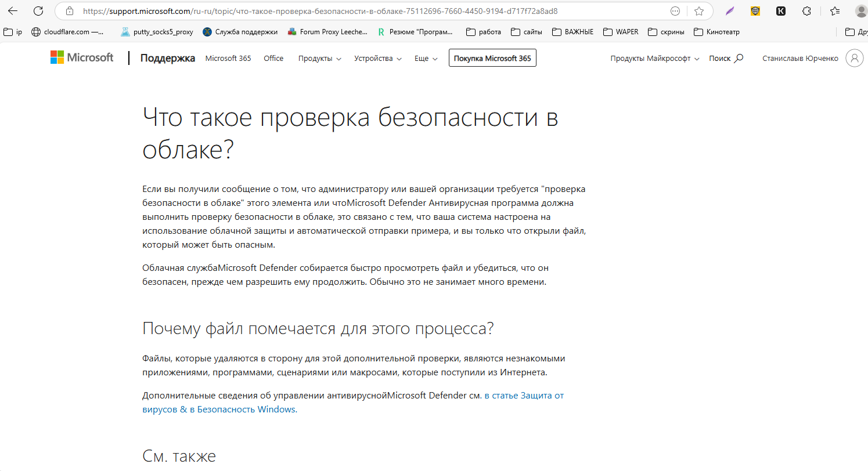Open the browser Extensions puzzle icon
This screenshot has height=471, width=868.
[x=806, y=11]
